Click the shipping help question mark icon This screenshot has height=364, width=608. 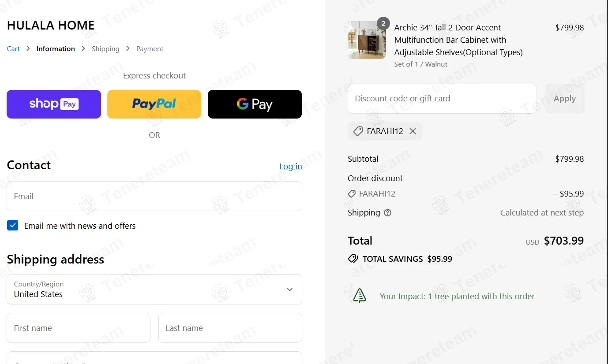click(x=387, y=213)
